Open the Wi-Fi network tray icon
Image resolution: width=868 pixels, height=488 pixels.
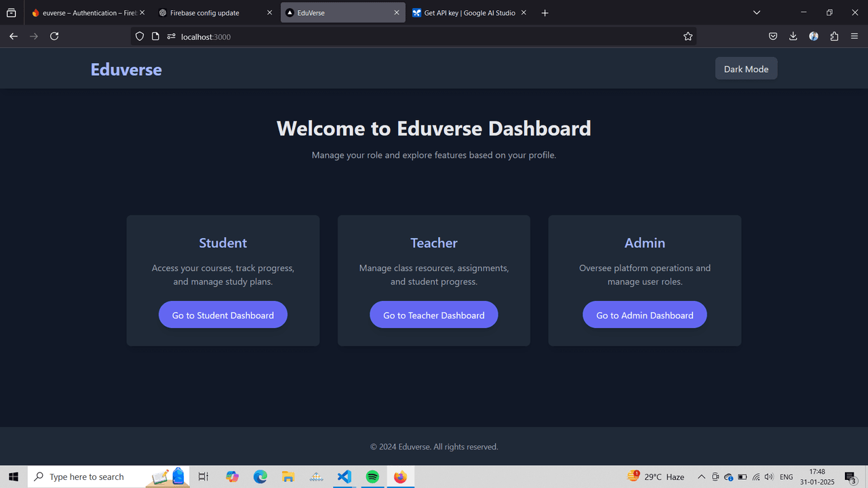point(756,477)
